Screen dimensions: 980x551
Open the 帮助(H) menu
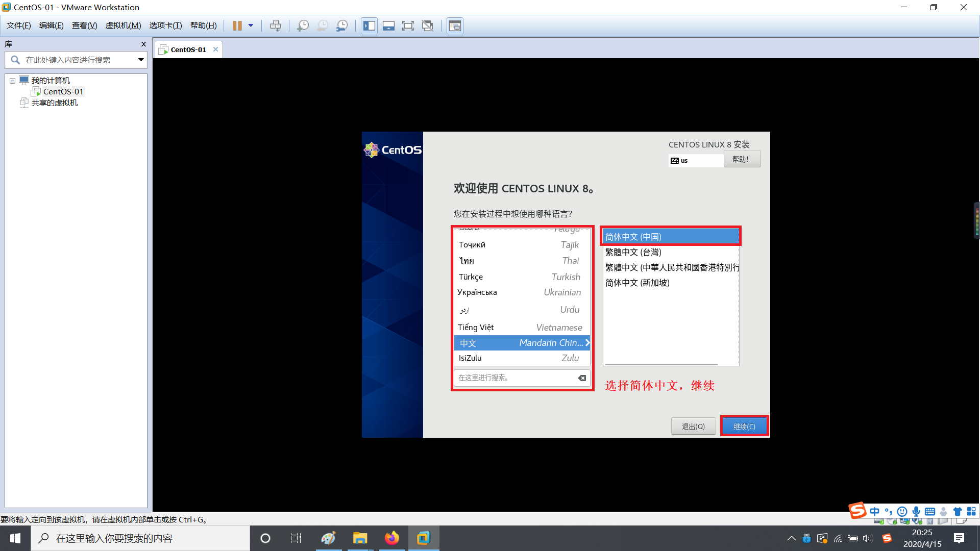tap(203, 26)
